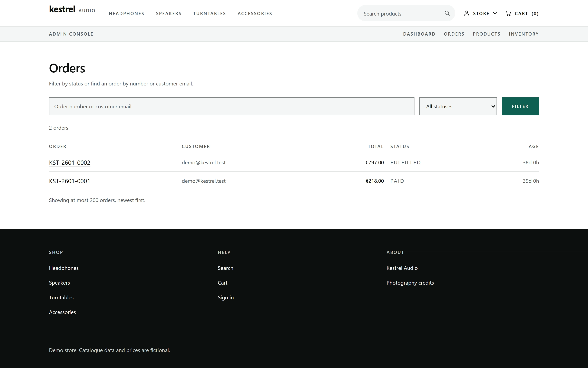Click the shopping cart icon
Image resolution: width=588 pixels, height=368 pixels.
(508, 13)
